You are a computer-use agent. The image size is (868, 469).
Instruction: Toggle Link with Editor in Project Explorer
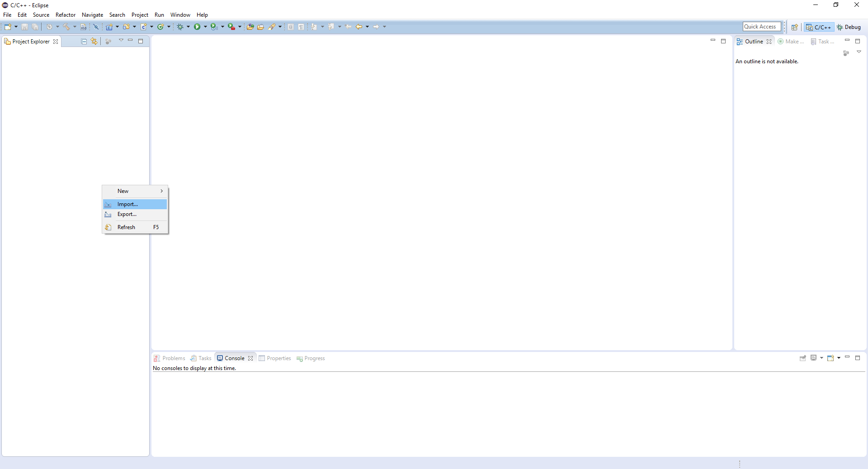tap(94, 42)
